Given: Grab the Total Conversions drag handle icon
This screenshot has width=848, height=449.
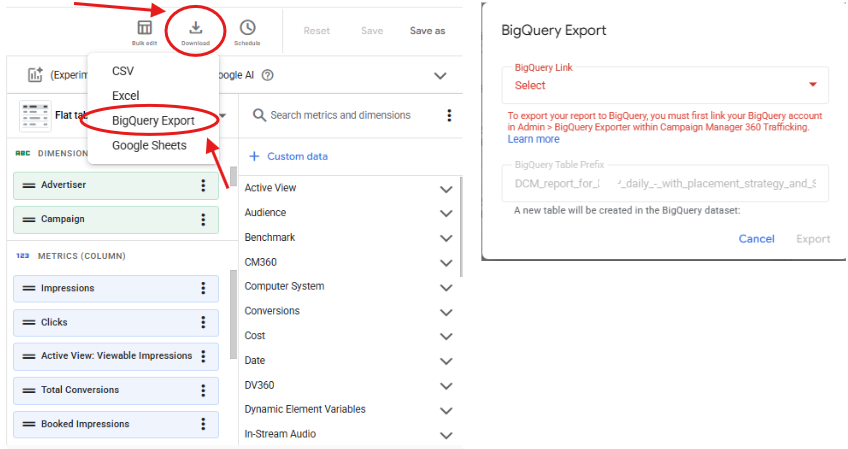Looking at the screenshot, I should [29, 390].
